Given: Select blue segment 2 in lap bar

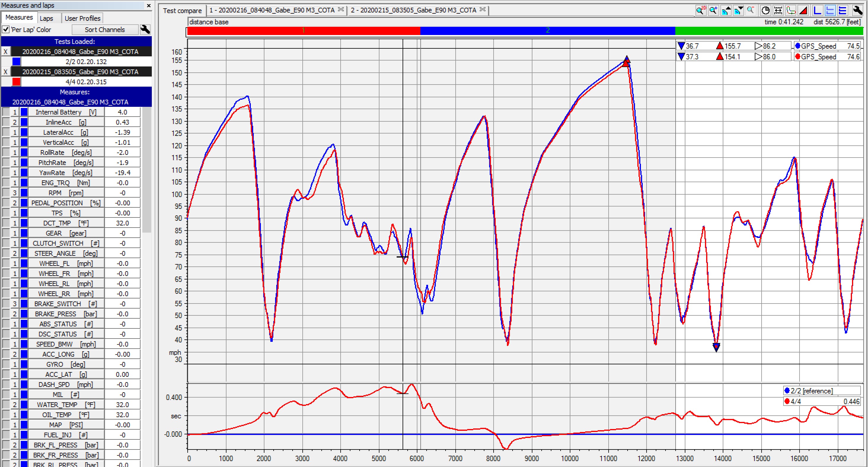Looking at the screenshot, I should (x=548, y=31).
